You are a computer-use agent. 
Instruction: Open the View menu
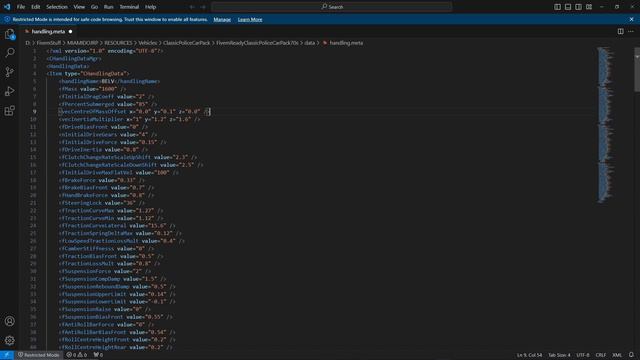point(79,7)
